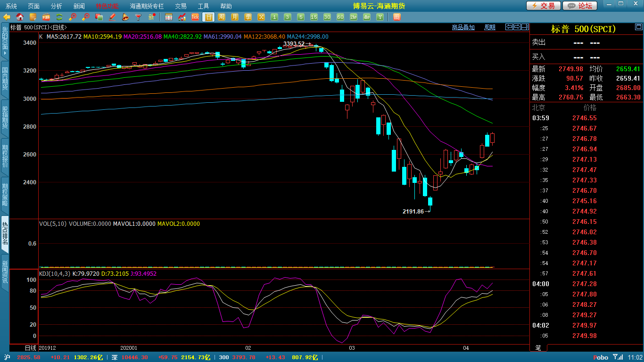Click the '新' news toolbar icon
This screenshot has width=644, height=362.
pos(152,17)
